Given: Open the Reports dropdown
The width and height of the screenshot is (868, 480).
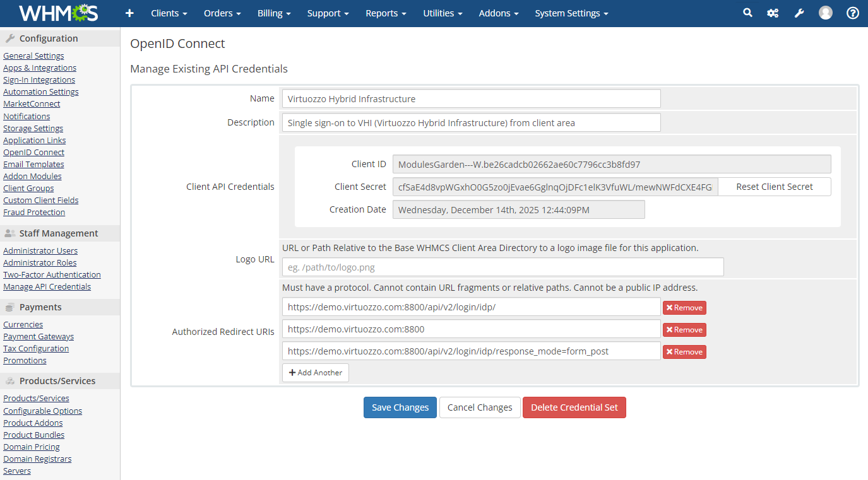Looking at the screenshot, I should tap(385, 13).
